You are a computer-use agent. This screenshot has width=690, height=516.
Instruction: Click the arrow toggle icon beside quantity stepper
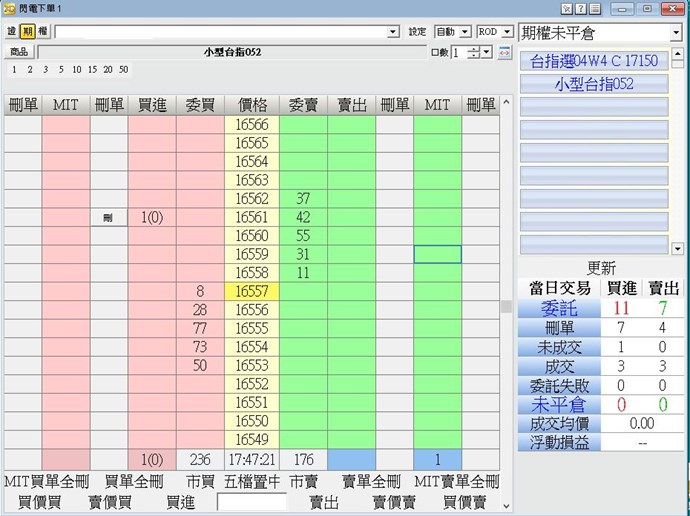tap(504, 52)
